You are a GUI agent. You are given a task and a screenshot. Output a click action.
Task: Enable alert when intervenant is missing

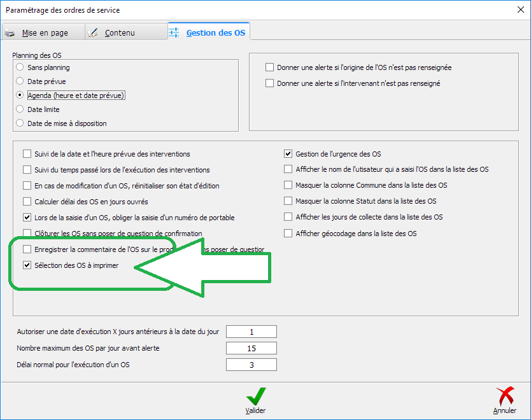[x=270, y=83]
